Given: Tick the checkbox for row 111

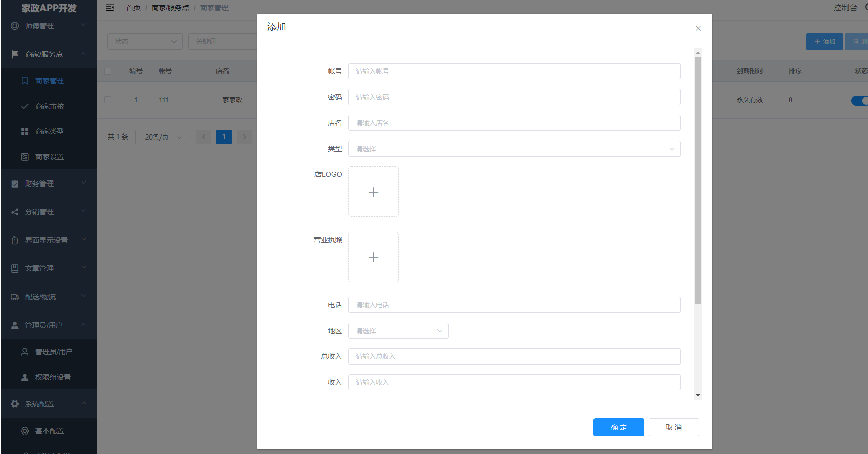Looking at the screenshot, I should click(x=108, y=100).
